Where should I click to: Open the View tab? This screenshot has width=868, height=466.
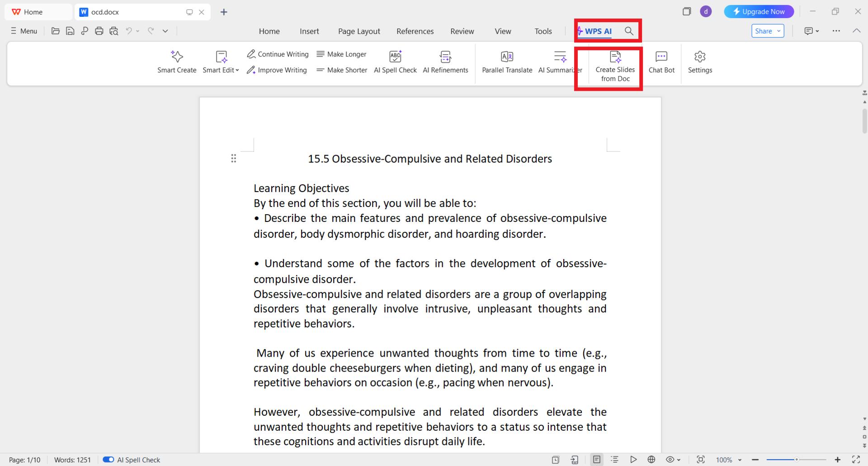503,31
